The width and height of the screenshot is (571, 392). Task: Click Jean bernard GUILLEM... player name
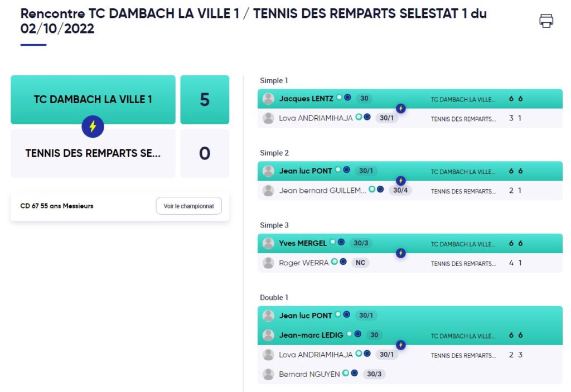[x=322, y=190]
